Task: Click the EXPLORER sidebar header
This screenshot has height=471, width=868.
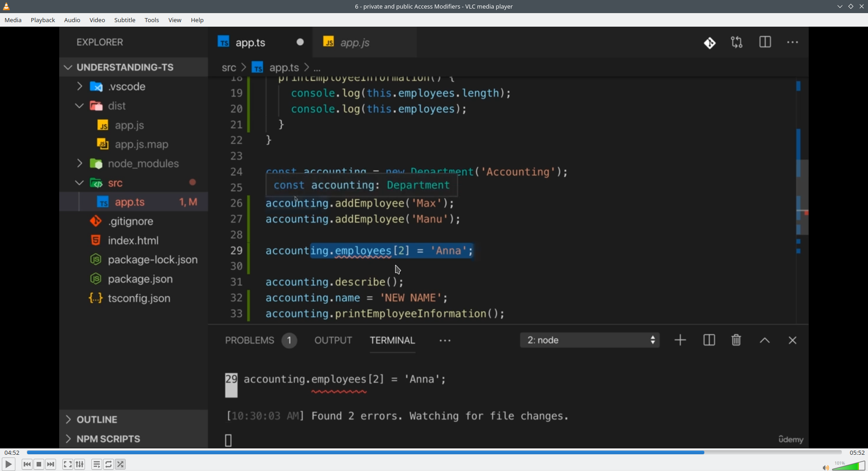Action: (x=100, y=42)
